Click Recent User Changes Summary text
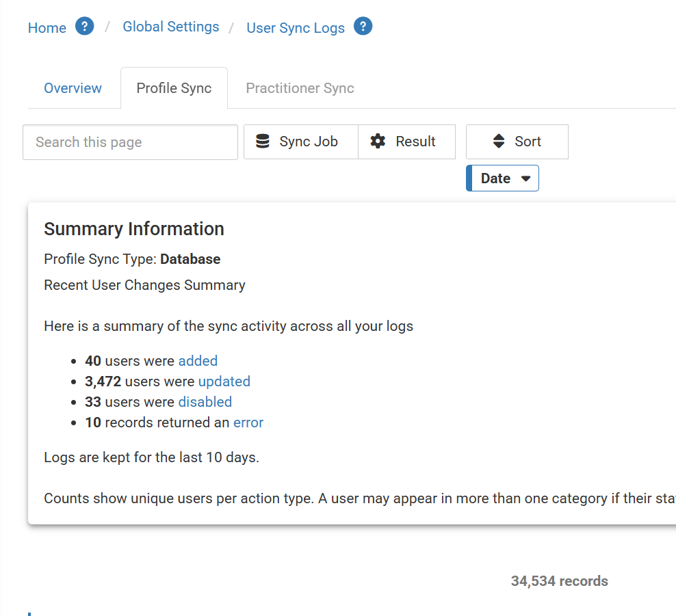 [x=145, y=285]
